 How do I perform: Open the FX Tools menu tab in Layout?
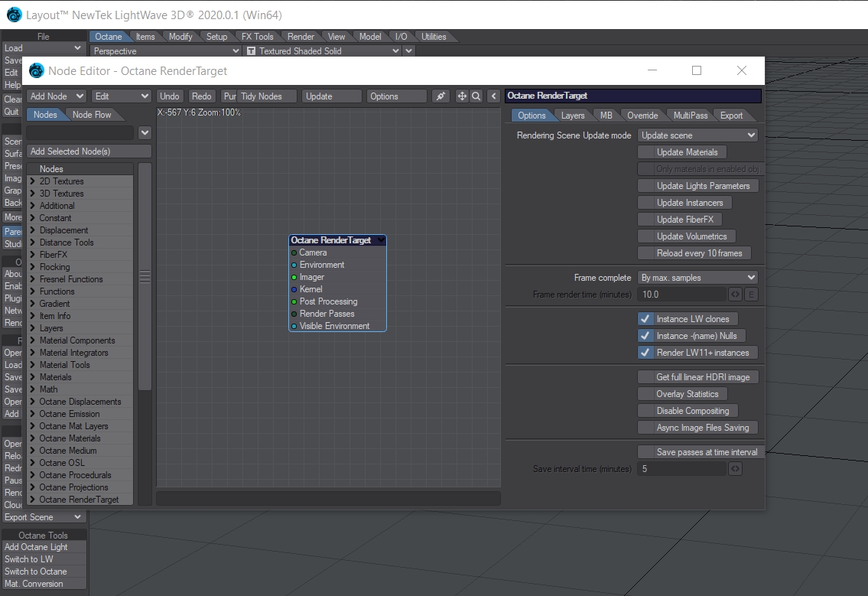tap(258, 37)
